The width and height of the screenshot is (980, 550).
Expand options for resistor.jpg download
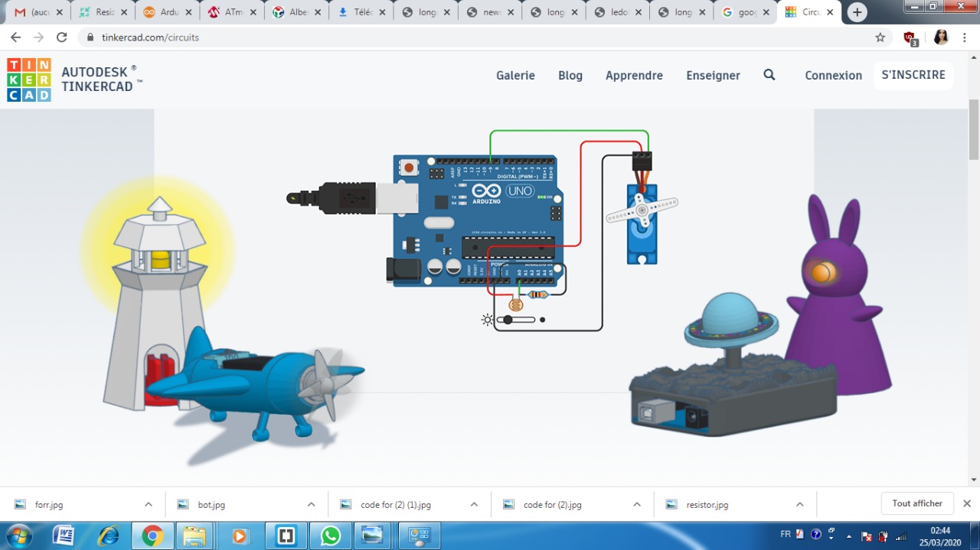tap(799, 505)
